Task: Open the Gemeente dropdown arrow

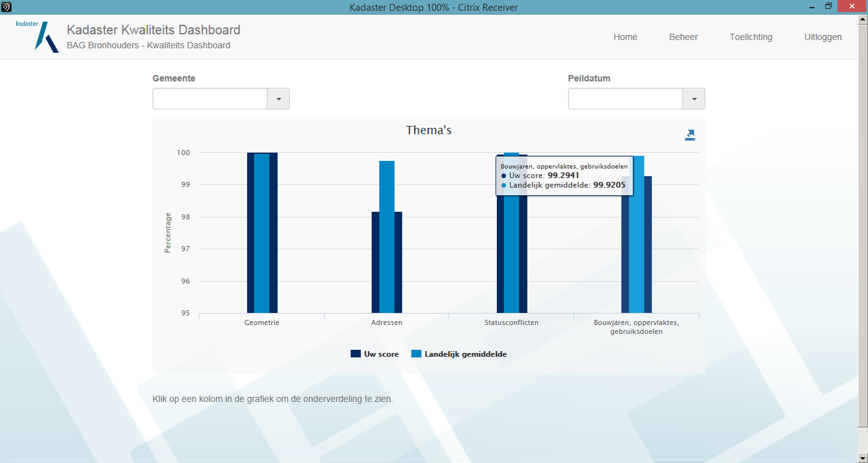Action: [278, 99]
